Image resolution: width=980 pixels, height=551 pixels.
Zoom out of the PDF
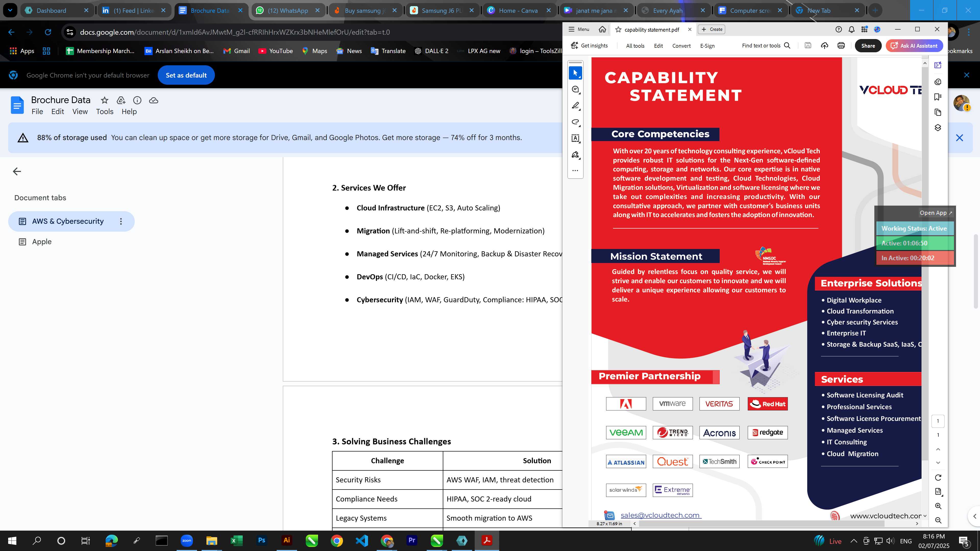[x=938, y=520]
